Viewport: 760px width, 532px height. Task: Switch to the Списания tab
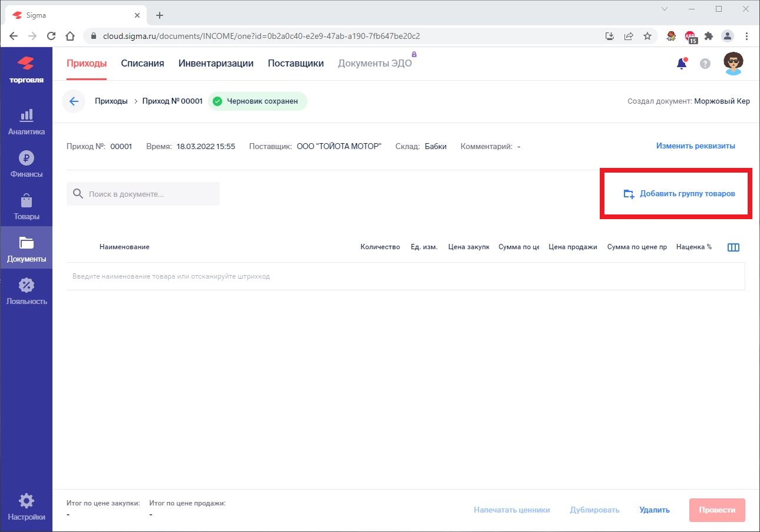[x=142, y=64]
